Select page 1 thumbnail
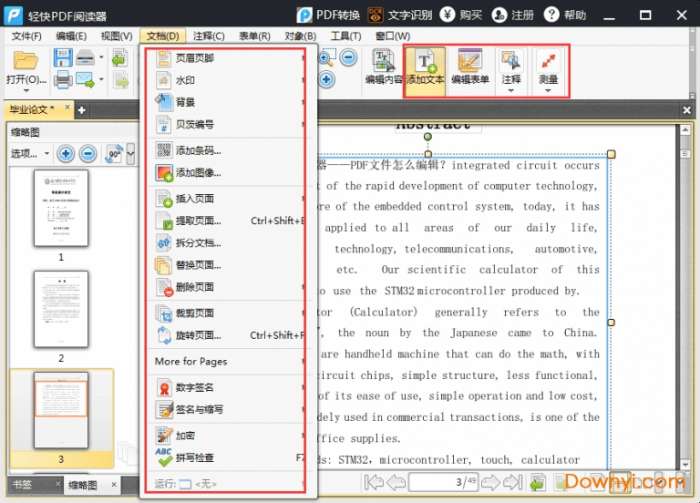This screenshot has height=503, width=700. [61, 208]
